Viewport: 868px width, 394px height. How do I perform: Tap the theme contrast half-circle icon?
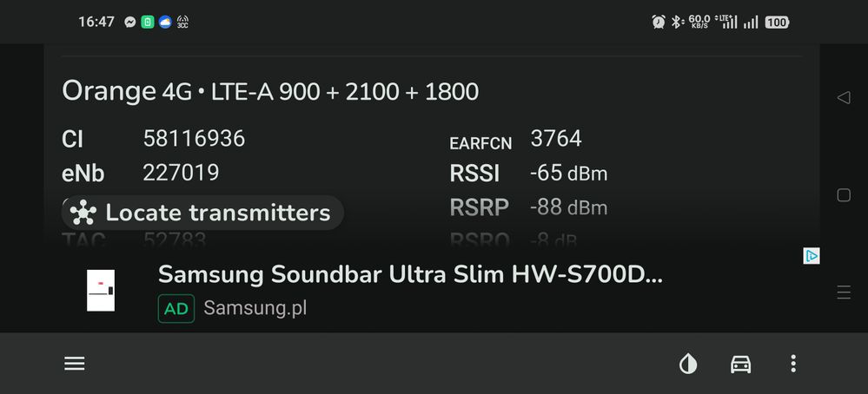click(688, 364)
